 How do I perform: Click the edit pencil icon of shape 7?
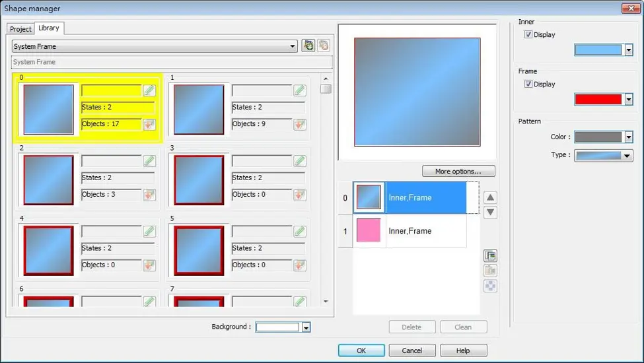point(300,302)
